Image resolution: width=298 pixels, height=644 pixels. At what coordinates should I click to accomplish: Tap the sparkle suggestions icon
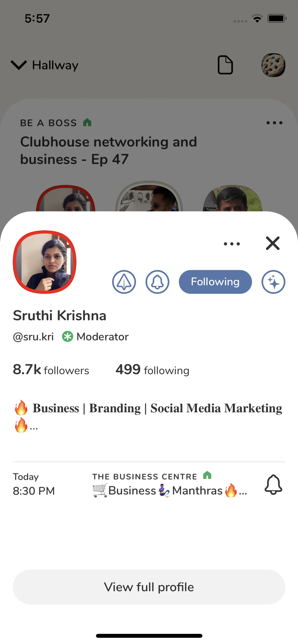(273, 282)
